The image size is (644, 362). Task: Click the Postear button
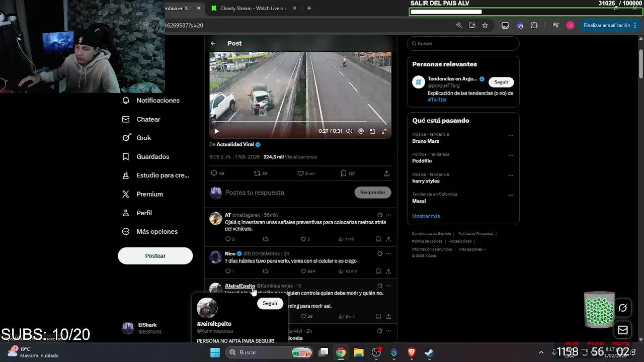click(x=155, y=256)
